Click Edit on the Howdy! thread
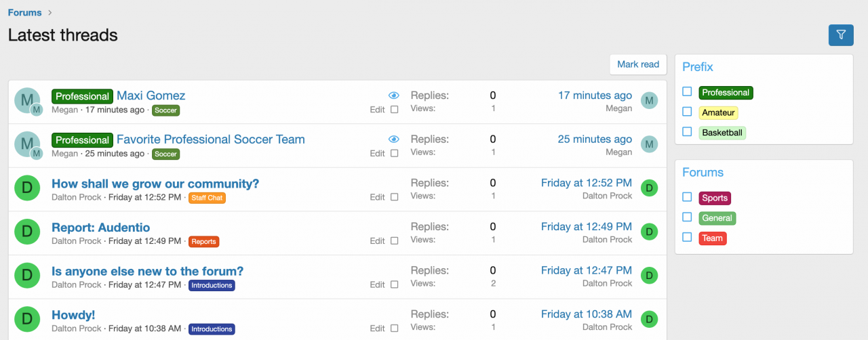 coord(377,328)
